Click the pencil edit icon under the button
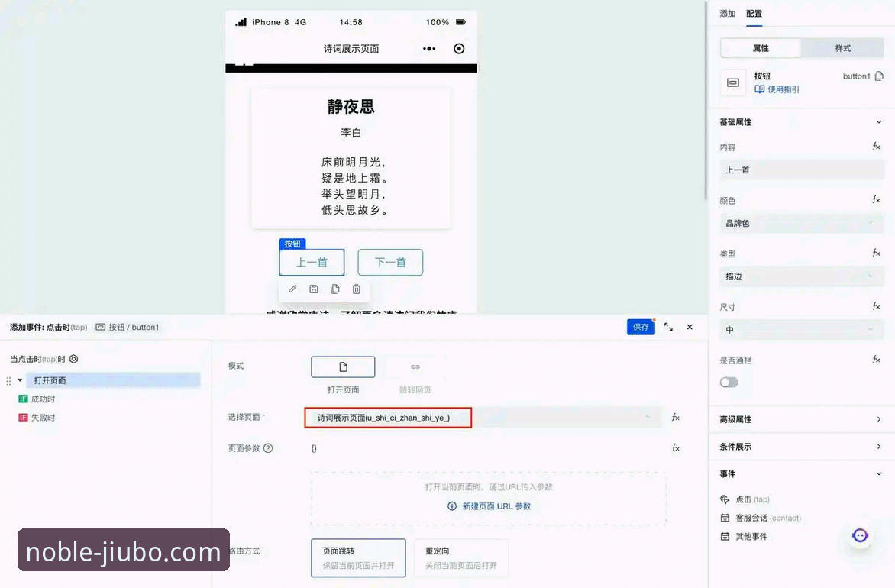The height and width of the screenshot is (588, 895). click(292, 289)
